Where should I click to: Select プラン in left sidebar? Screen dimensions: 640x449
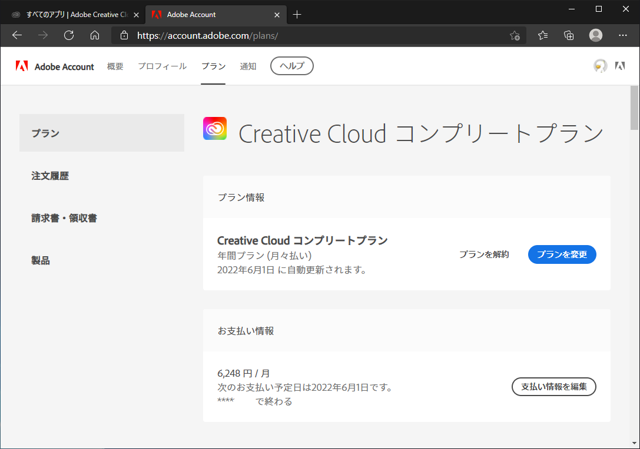point(102,133)
